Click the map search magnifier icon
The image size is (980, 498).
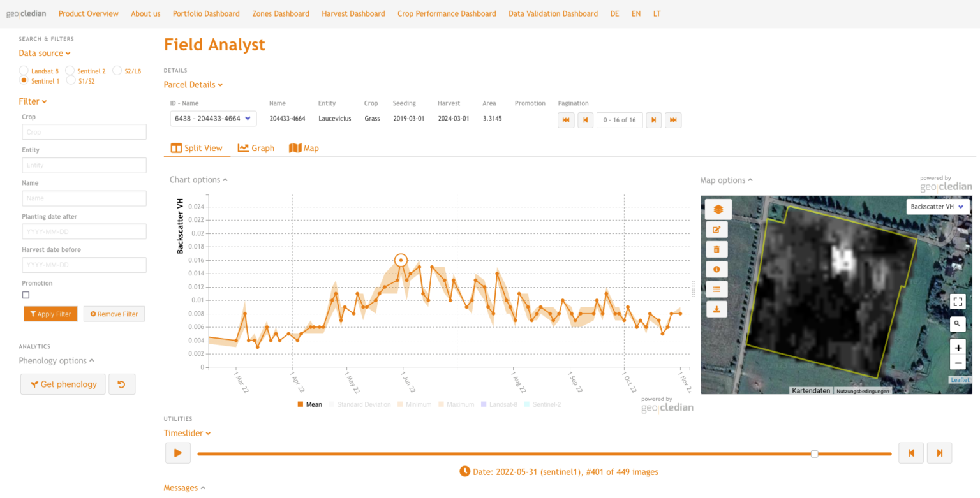(957, 324)
